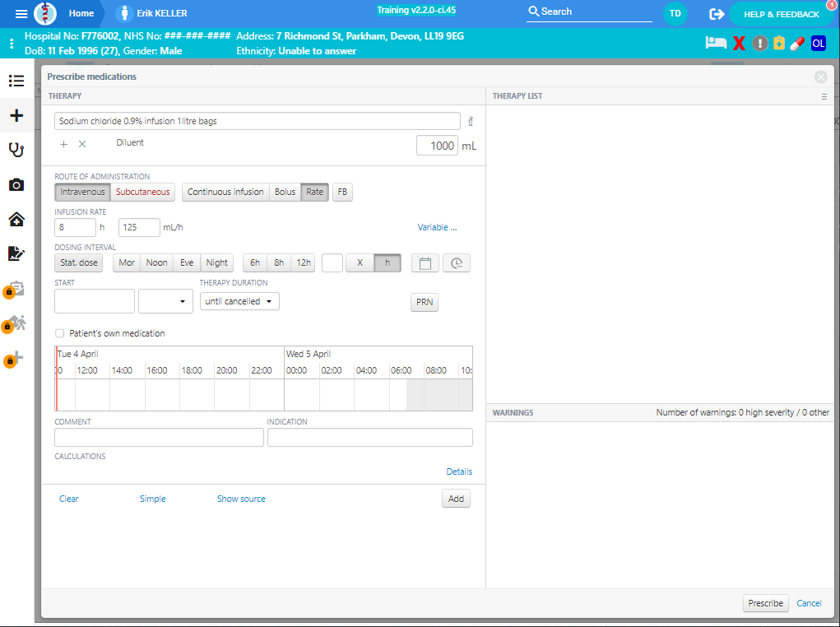Select the X times-per-day unit
Viewport: 840px width, 627px height.
pos(360,263)
